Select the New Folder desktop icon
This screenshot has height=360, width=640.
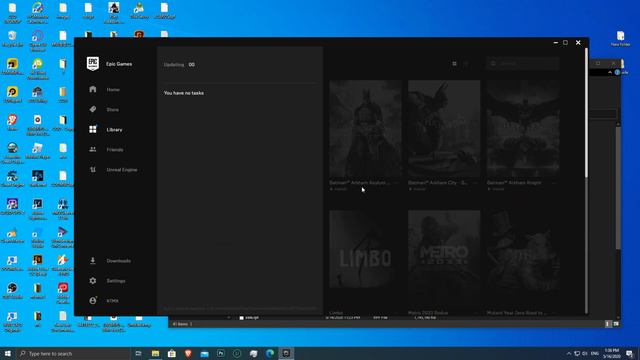[620, 39]
